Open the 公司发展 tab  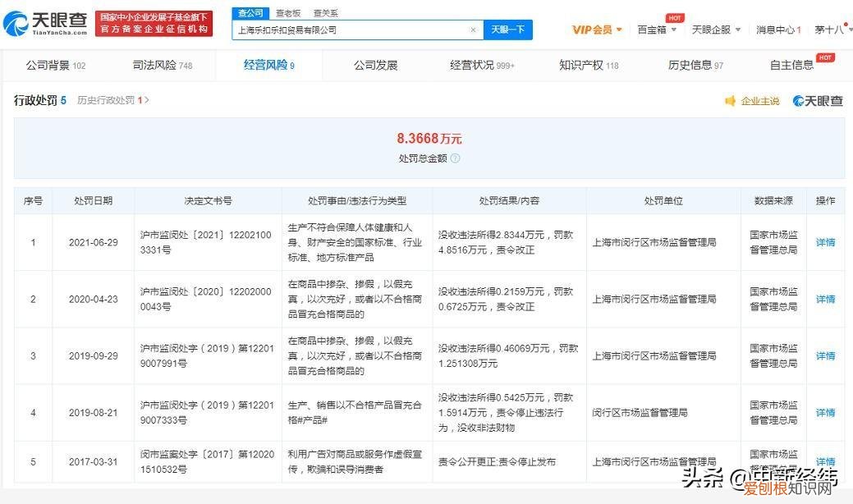[x=375, y=65]
